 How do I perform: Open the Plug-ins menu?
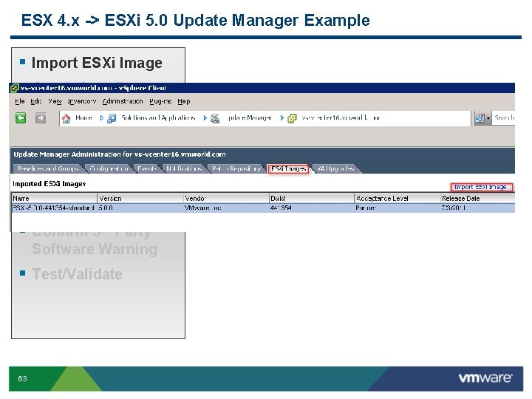(x=160, y=101)
